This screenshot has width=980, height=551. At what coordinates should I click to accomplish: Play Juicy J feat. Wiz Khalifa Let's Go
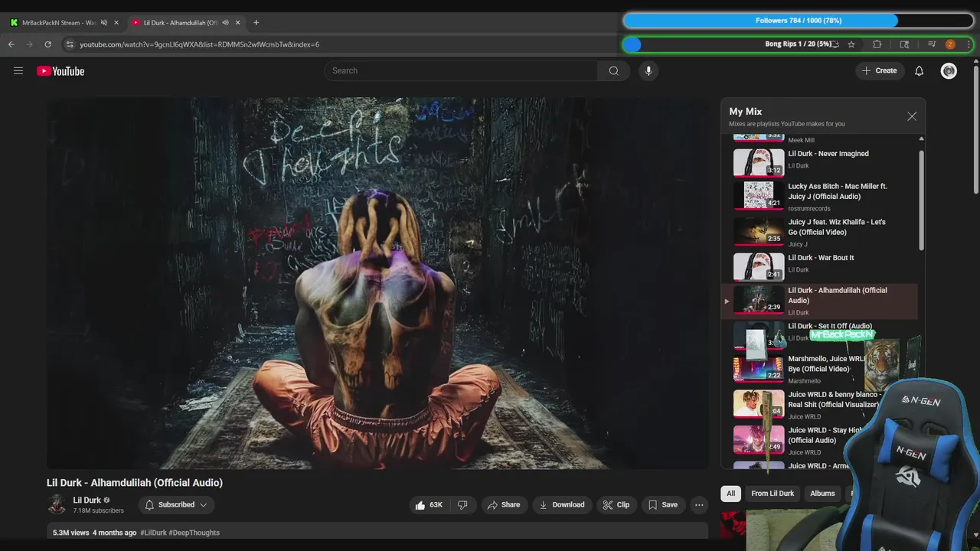pyautogui.click(x=819, y=232)
